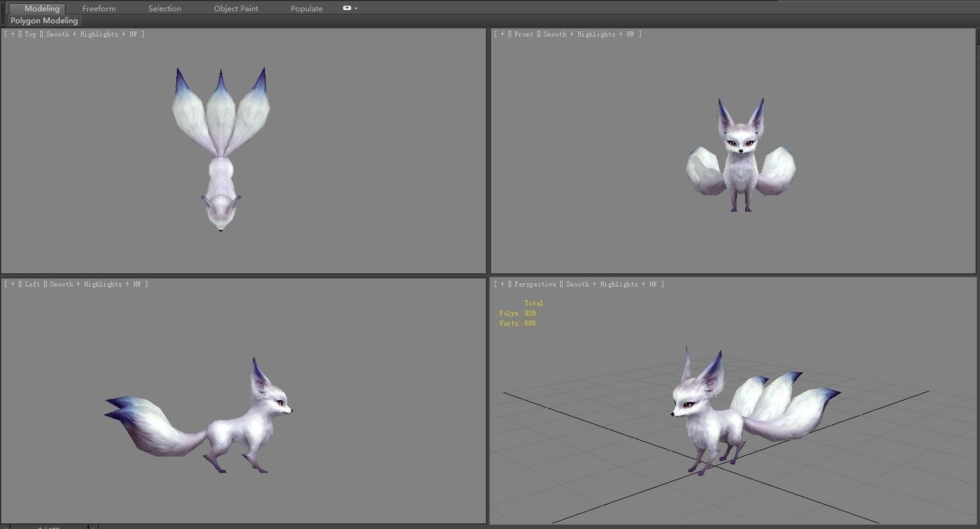The height and width of the screenshot is (529, 980).
Task: Click the Front view name label
Action: pyautogui.click(x=524, y=34)
